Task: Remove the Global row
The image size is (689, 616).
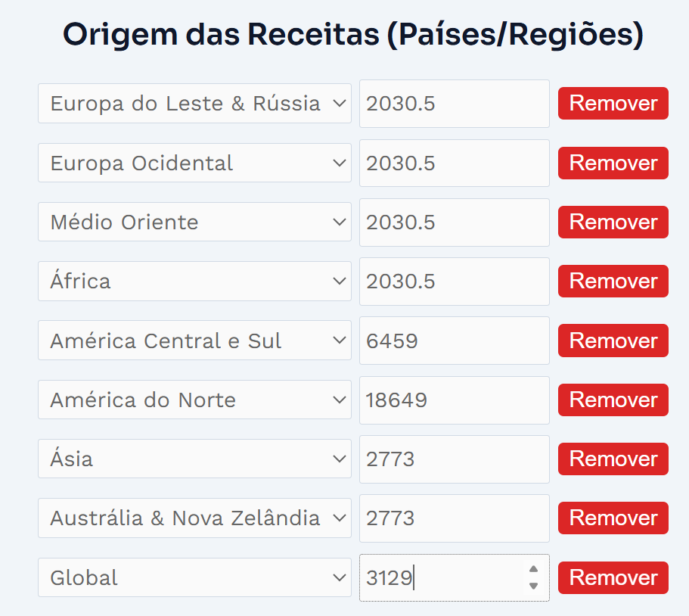Action: [x=613, y=577]
